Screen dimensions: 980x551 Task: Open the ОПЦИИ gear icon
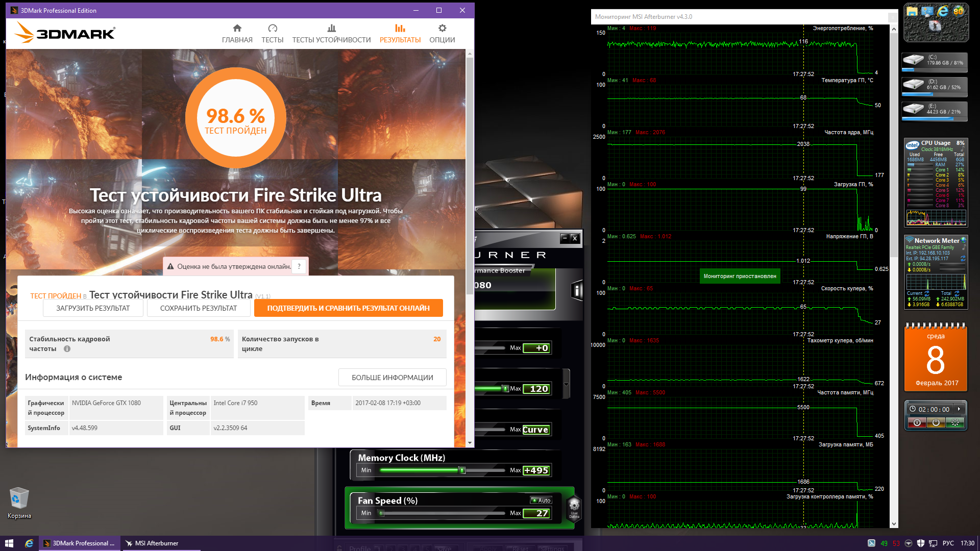442,29
